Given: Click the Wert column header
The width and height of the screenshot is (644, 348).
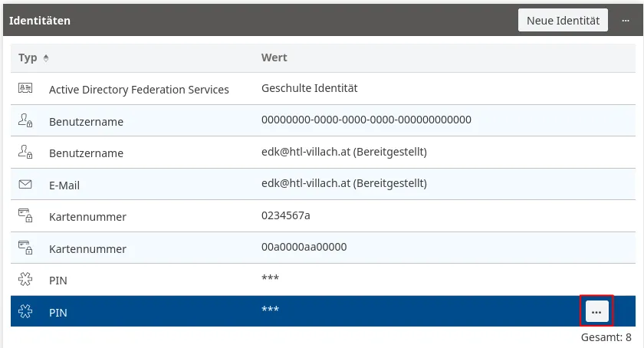Looking at the screenshot, I should coord(274,57).
